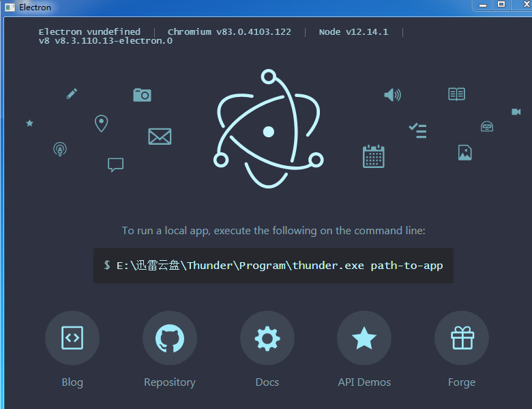532x409 pixels.
Task: Click the small star icon at far left
Action: click(x=29, y=123)
